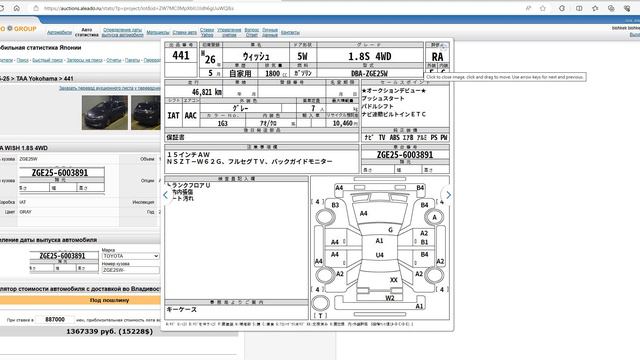Show next image with right arrow
The height and width of the screenshot is (360, 640).
tap(448, 195)
